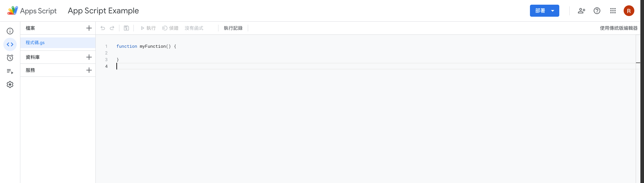Click 使用傳統版編輯器 classic editor link
This screenshot has height=183, width=644.
tap(619, 28)
